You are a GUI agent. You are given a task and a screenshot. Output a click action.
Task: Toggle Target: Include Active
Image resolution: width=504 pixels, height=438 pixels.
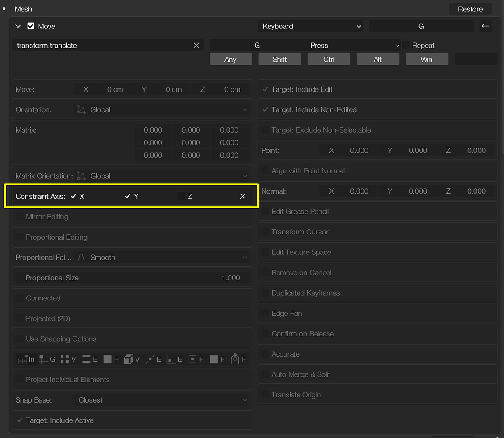20,420
